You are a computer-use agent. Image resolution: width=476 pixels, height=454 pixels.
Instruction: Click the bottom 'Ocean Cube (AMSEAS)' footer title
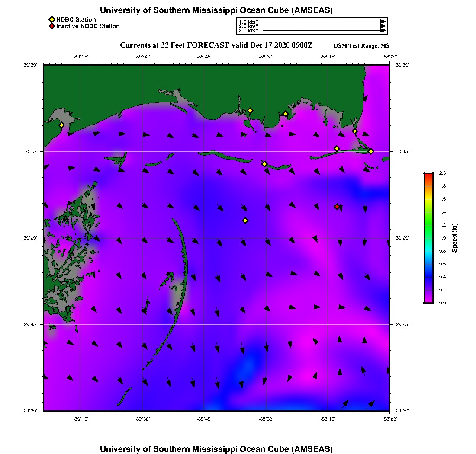tap(216, 449)
